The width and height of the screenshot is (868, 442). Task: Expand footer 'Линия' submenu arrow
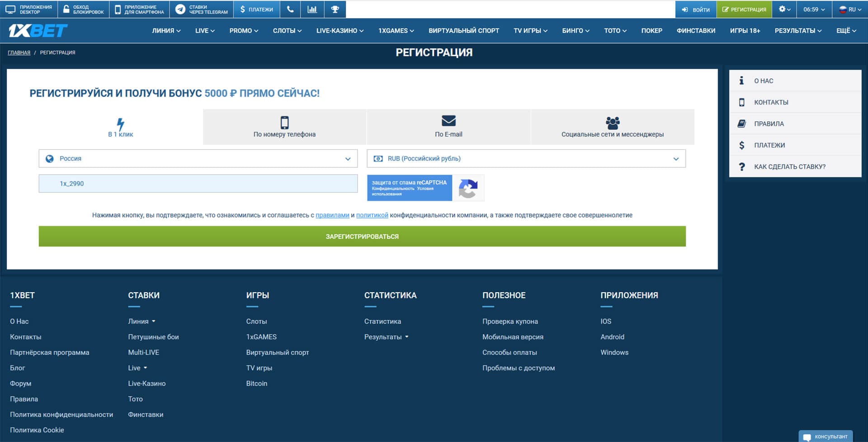click(x=154, y=322)
